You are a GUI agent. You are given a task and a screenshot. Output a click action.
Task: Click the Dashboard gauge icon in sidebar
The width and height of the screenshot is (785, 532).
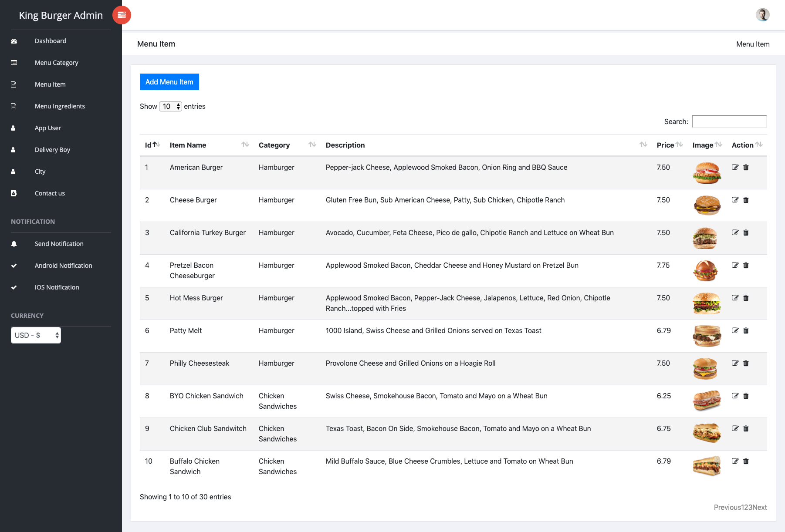pyautogui.click(x=14, y=41)
